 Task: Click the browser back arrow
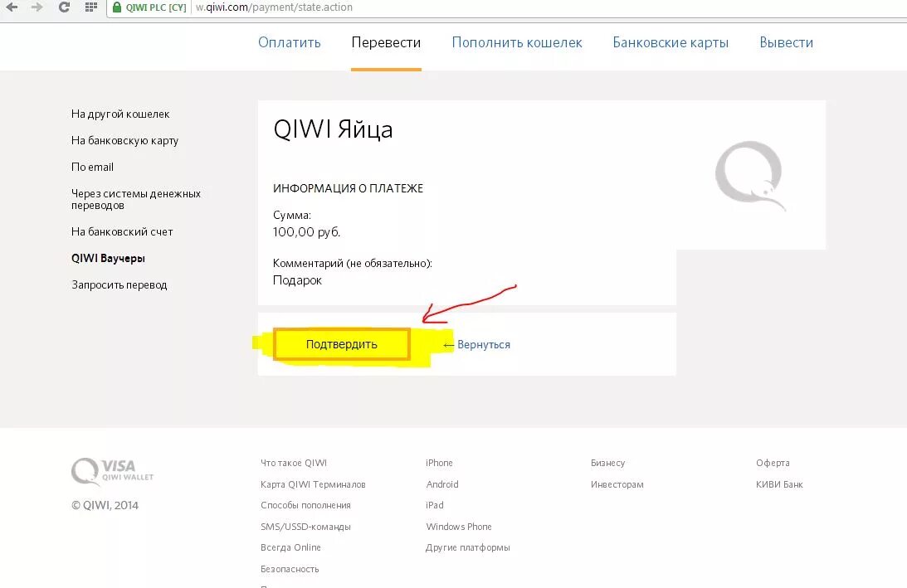coord(12,7)
